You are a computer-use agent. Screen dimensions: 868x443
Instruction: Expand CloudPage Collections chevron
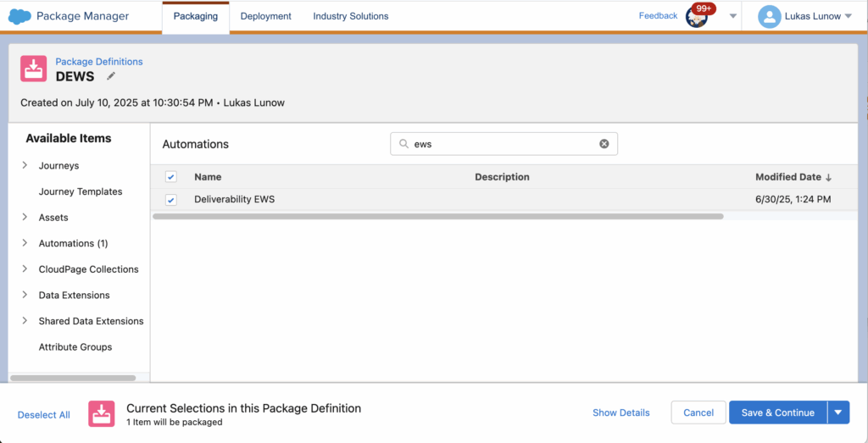(25, 269)
